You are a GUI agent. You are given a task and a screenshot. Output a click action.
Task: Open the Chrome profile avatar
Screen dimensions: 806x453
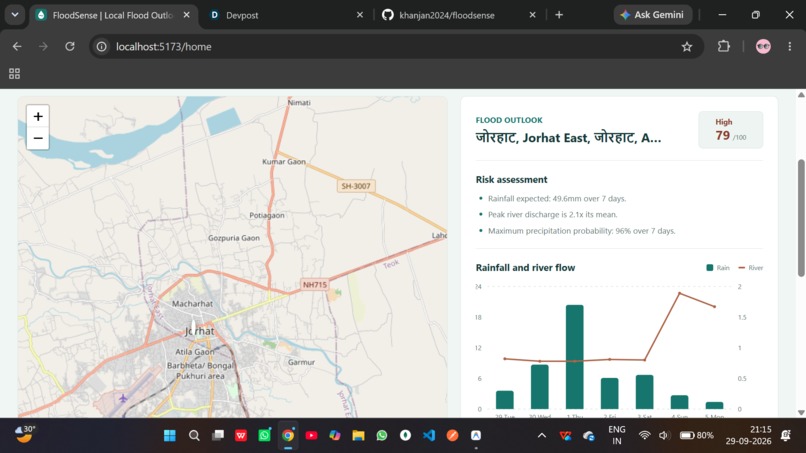pyautogui.click(x=763, y=47)
